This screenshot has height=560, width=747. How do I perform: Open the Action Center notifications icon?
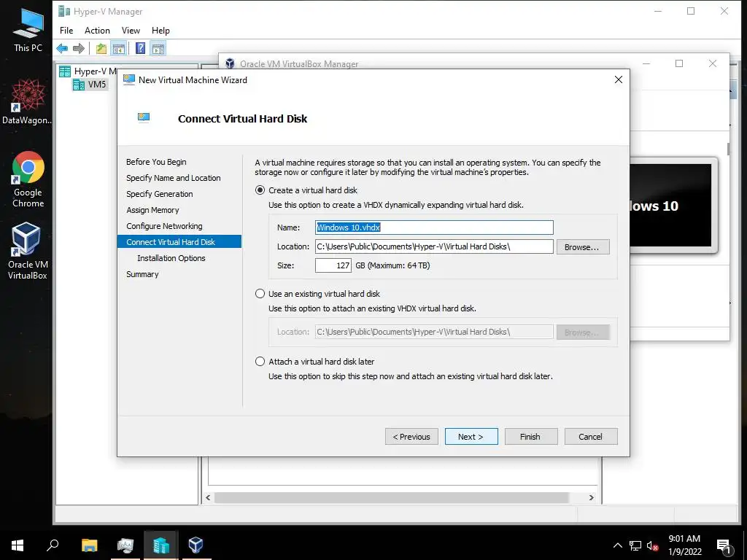(724, 547)
